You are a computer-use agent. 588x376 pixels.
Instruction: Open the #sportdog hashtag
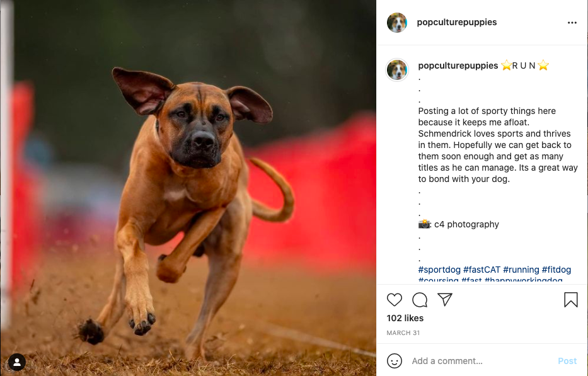pyautogui.click(x=439, y=270)
